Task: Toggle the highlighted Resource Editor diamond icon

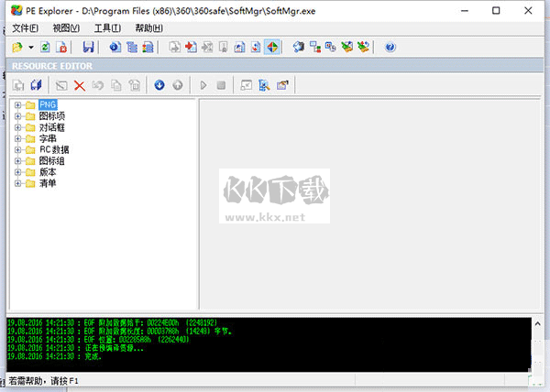Action: (272, 47)
